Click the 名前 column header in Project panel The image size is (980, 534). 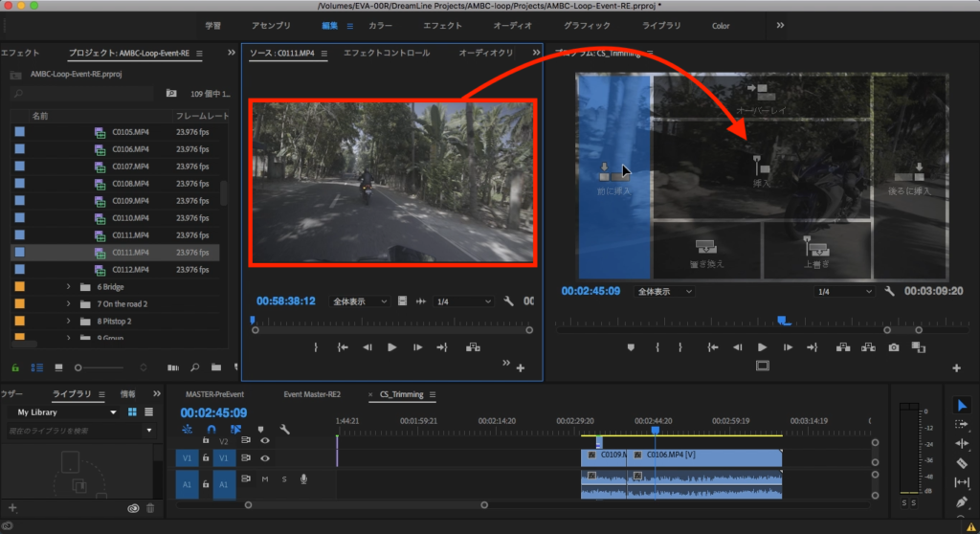pos(40,116)
